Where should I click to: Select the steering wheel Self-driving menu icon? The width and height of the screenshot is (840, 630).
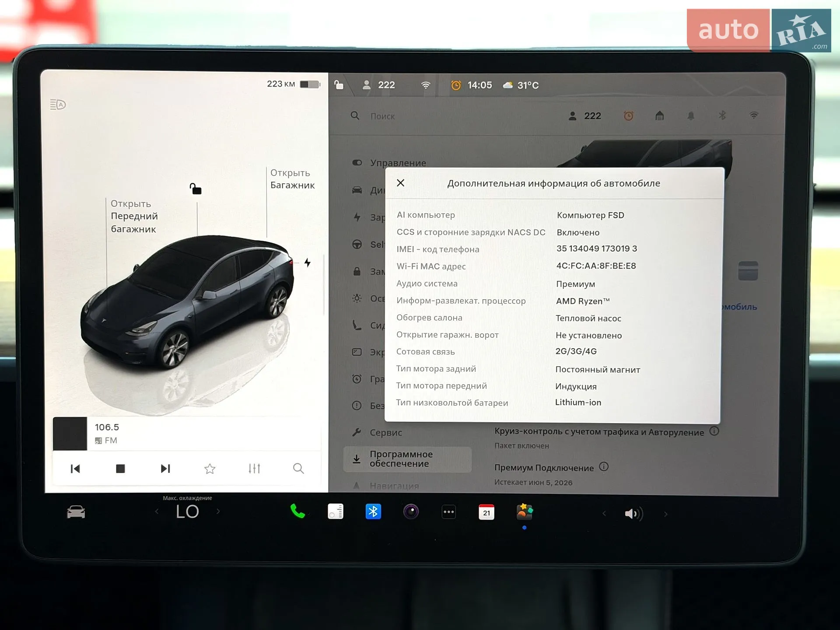(x=357, y=244)
